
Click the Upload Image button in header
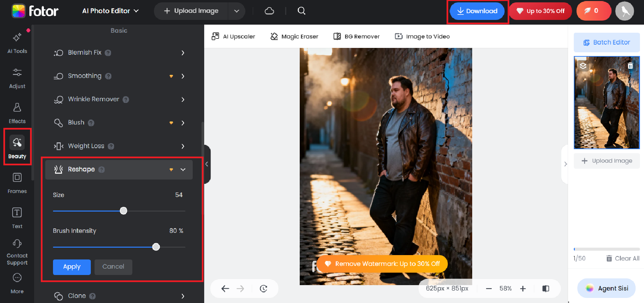point(191,11)
